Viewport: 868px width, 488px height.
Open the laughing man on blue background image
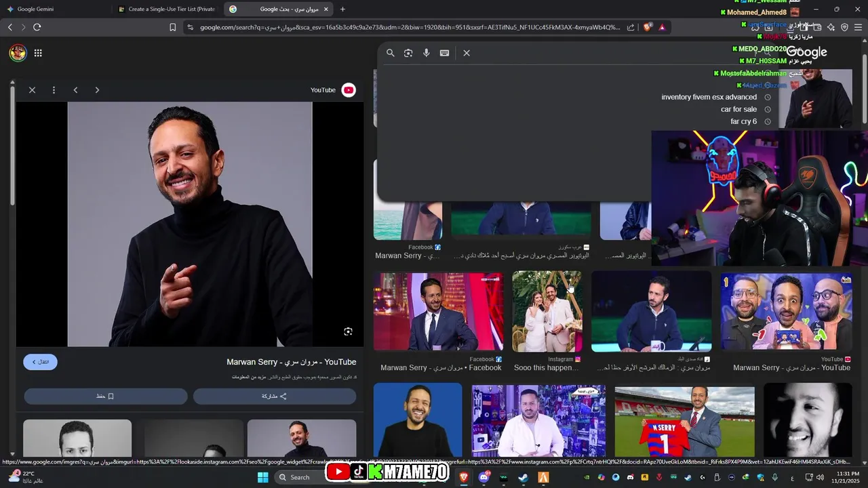418,421
